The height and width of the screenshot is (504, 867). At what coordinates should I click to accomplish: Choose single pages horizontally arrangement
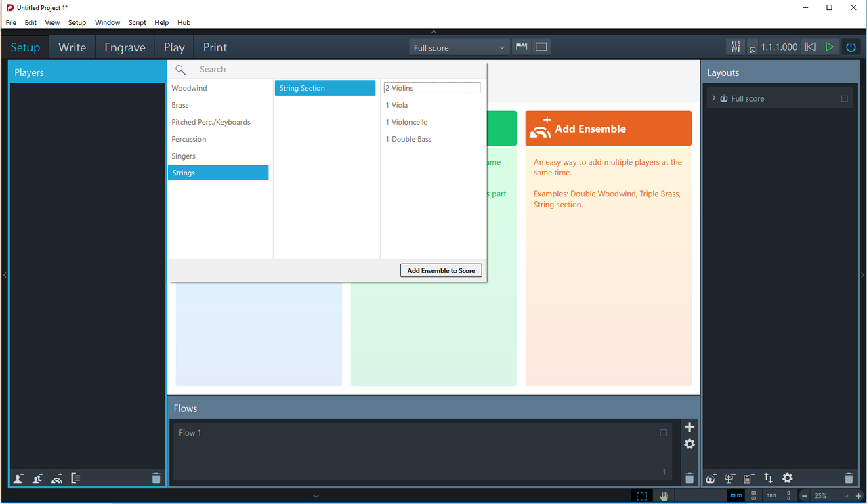coord(771,496)
